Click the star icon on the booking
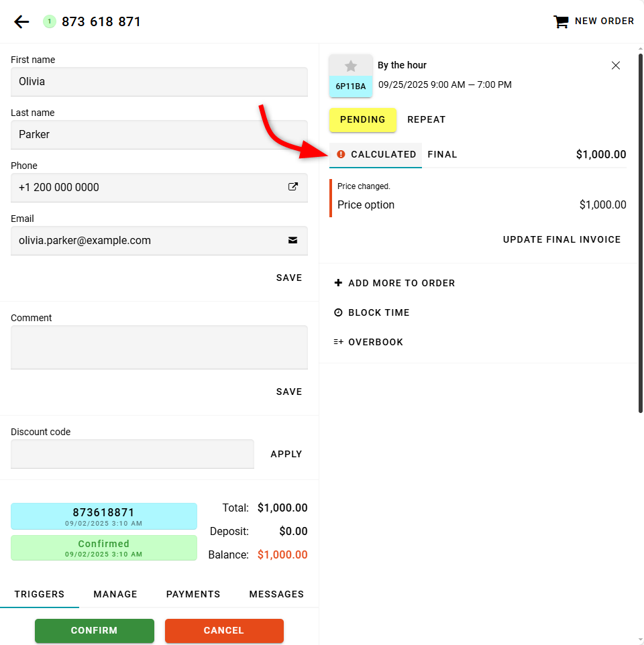644x645 pixels. [x=351, y=66]
